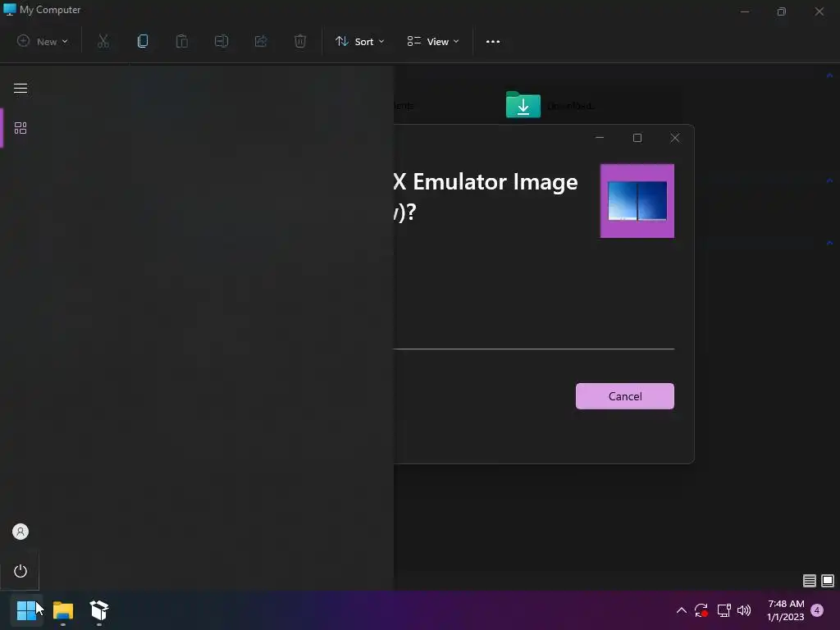Open the Downloads folder

pos(550,105)
